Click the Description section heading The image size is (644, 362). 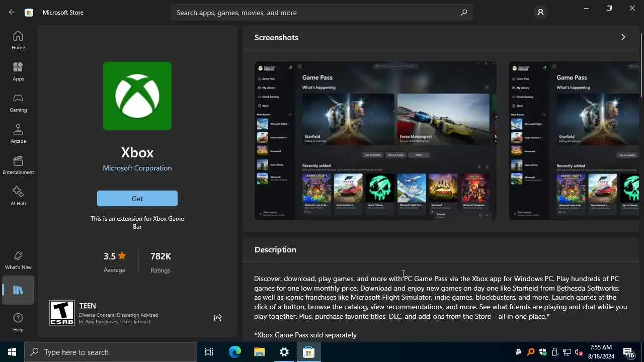[x=275, y=249]
